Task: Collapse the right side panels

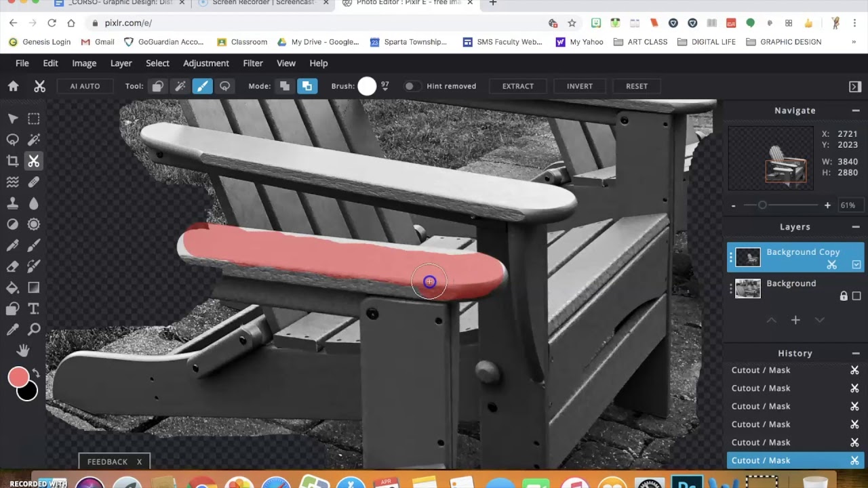Action: tap(855, 86)
